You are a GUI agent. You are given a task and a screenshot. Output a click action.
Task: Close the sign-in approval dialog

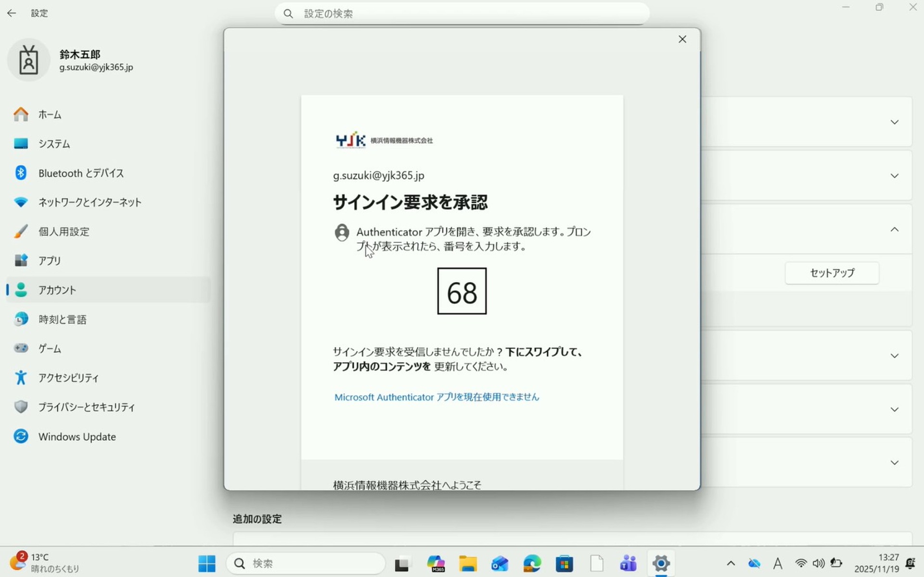[x=682, y=39]
